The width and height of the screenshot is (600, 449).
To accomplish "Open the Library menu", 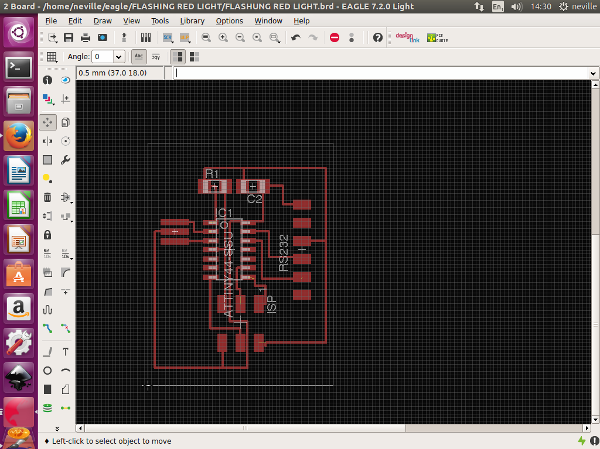I will click(x=192, y=20).
